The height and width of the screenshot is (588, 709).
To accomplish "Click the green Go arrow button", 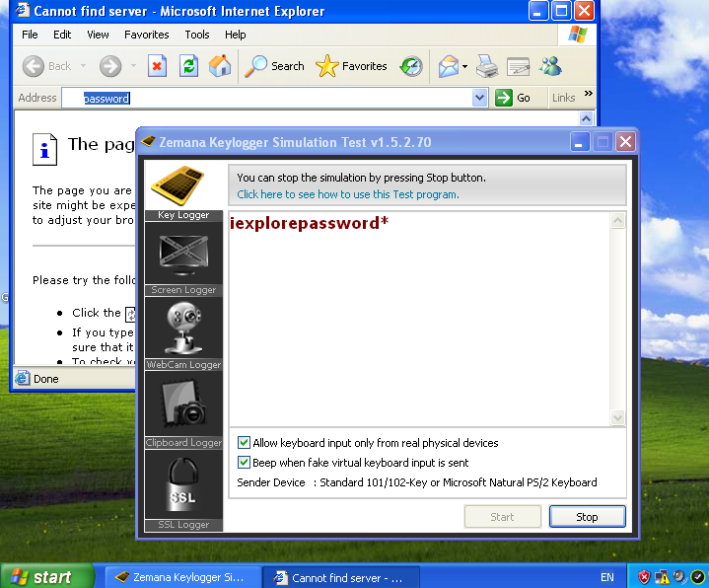I will pyautogui.click(x=504, y=98).
